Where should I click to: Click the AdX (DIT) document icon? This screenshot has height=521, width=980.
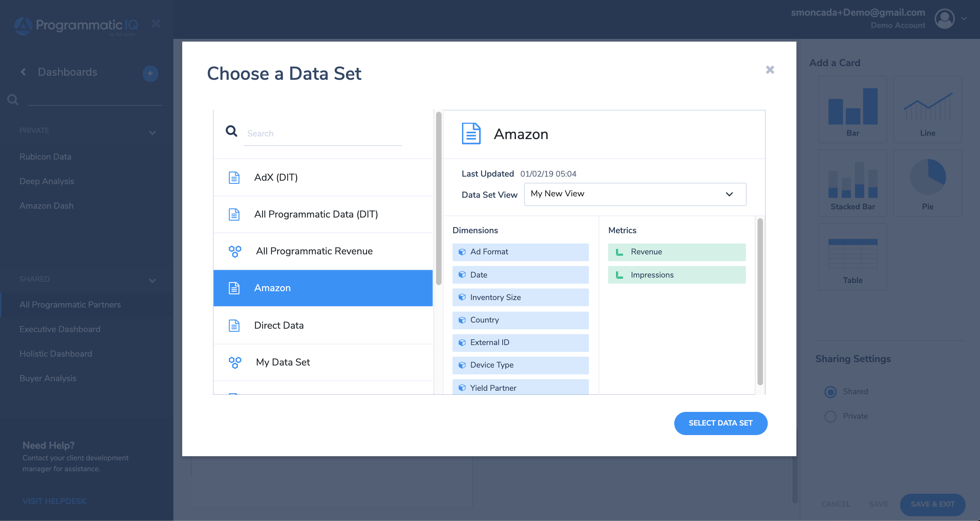(234, 177)
